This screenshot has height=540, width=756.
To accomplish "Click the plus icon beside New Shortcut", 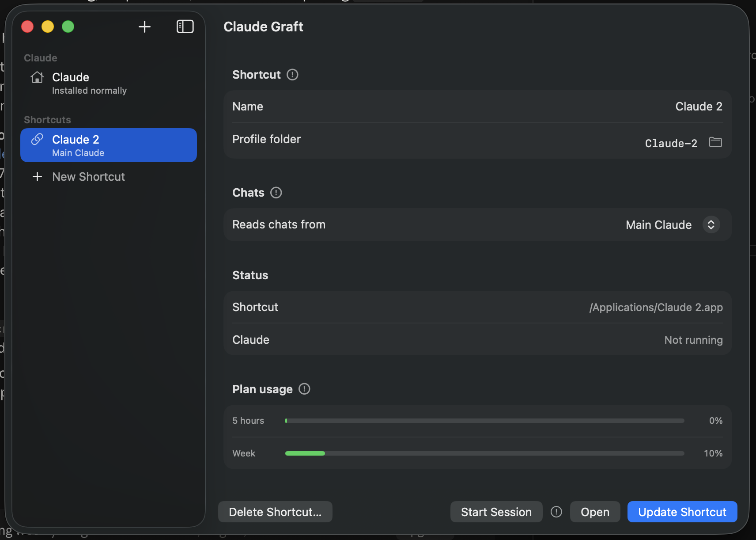I will pos(37,177).
